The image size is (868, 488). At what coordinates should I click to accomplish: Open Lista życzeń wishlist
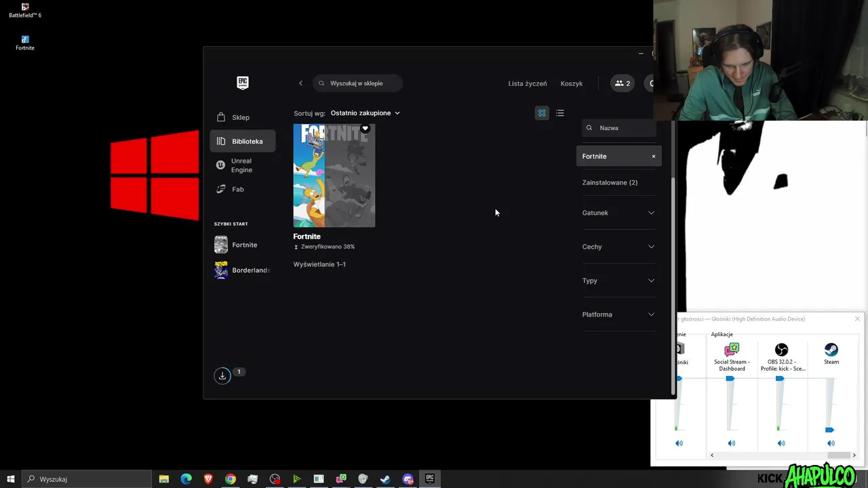point(528,83)
